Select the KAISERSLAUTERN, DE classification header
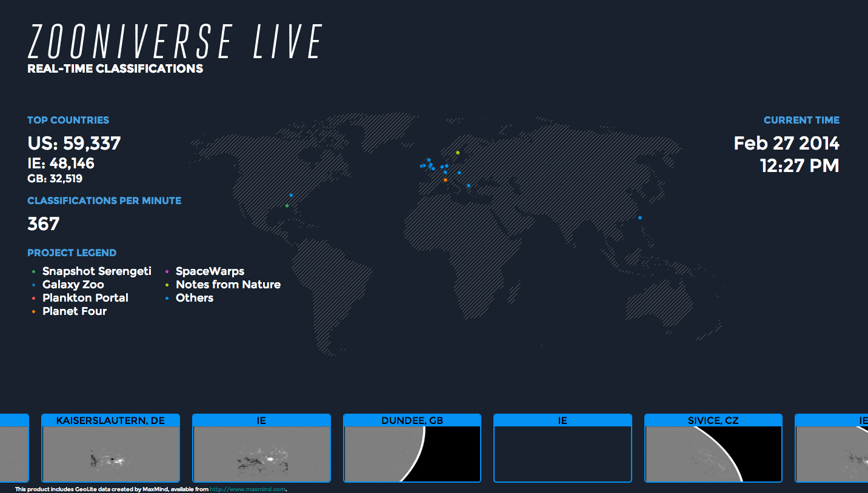 click(x=110, y=420)
